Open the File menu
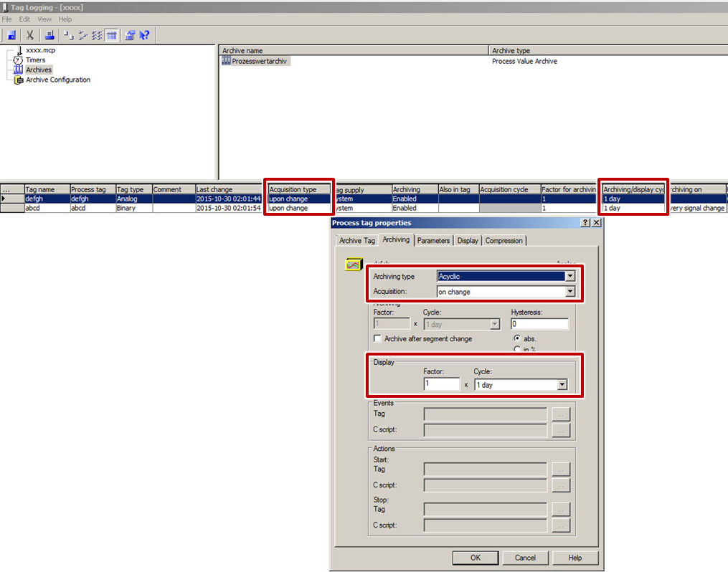Screen dimensions: 728x572 pyautogui.click(x=7, y=19)
